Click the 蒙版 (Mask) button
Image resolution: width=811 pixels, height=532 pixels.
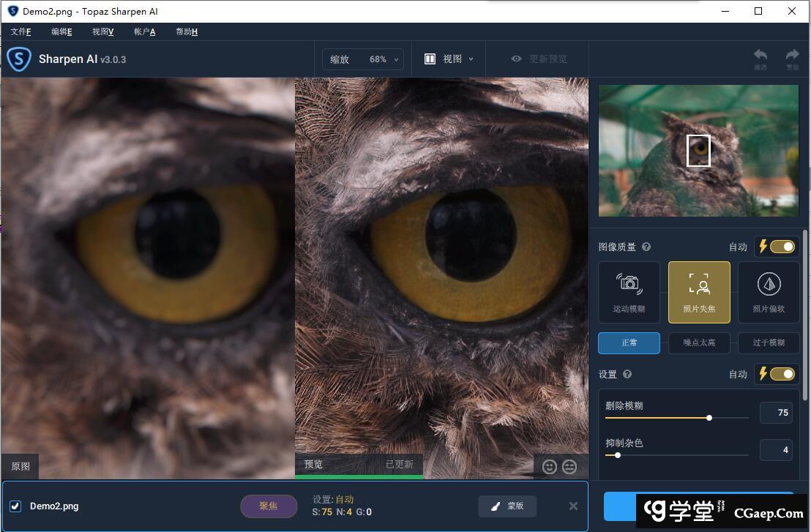coord(507,506)
